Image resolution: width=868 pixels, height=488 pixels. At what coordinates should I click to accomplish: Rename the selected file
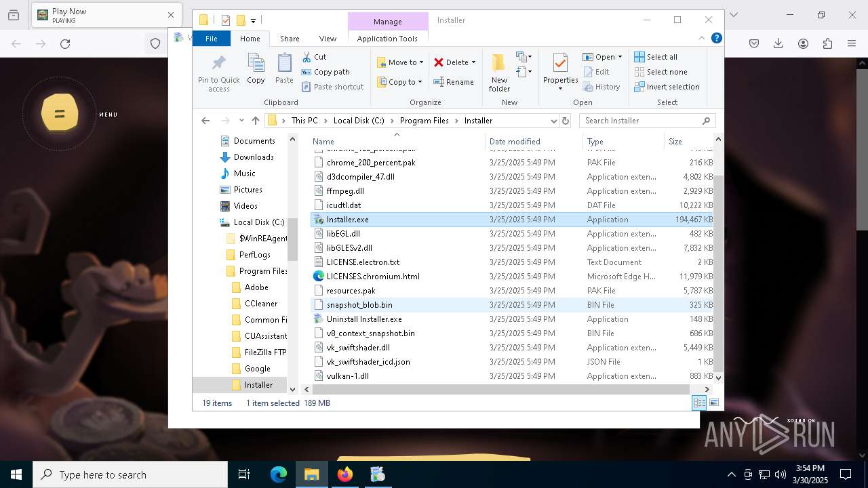point(454,82)
